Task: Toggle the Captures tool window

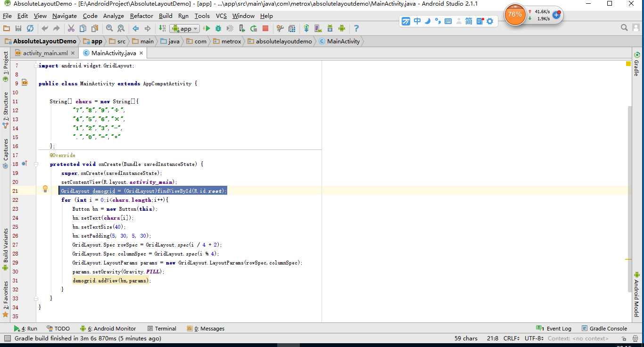Action: (x=5, y=153)
